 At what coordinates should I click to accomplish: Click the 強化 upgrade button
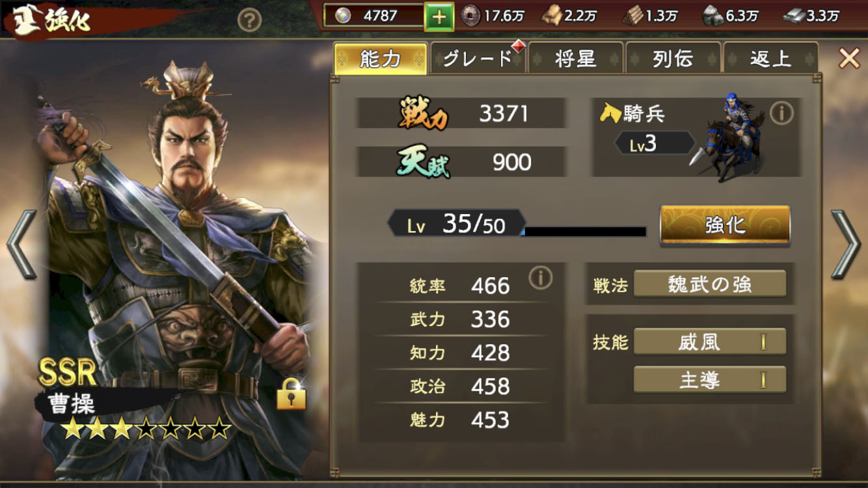[x=725, y=225]
